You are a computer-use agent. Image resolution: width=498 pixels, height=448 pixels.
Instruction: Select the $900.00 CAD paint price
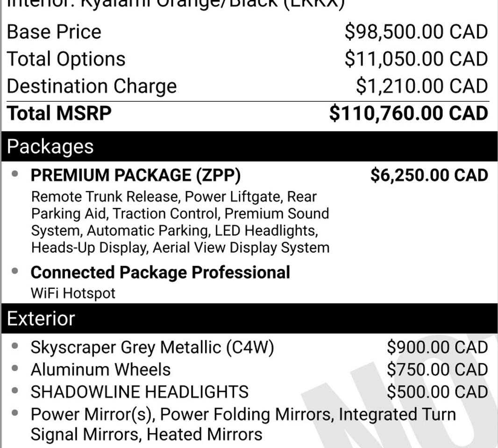[x=437, y=347]
